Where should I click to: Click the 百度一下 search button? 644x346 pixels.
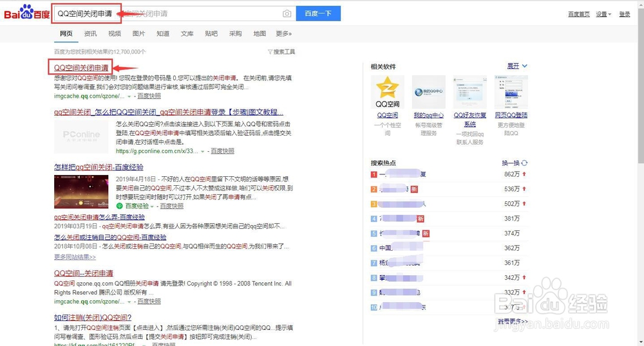coord(318,14)
